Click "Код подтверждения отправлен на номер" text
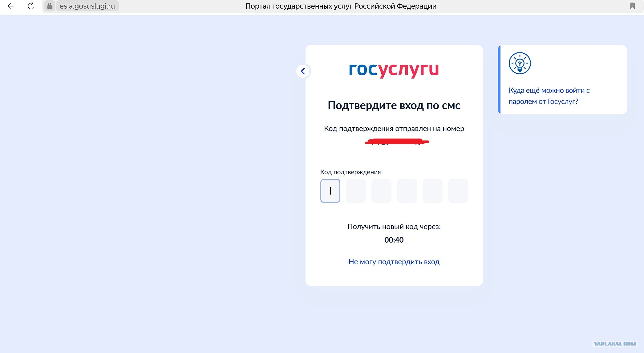Screen dimensions: 644x353 [394, 129]
